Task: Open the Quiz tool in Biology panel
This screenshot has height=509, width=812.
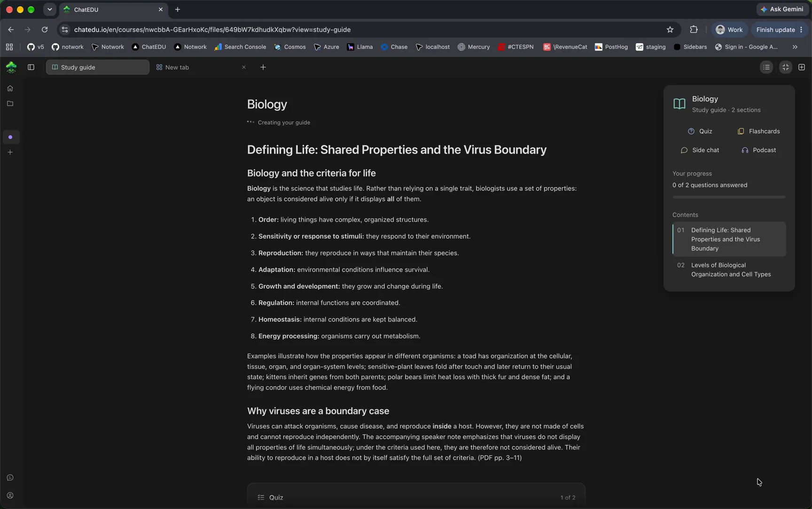Action: click(x=700, y=131)
